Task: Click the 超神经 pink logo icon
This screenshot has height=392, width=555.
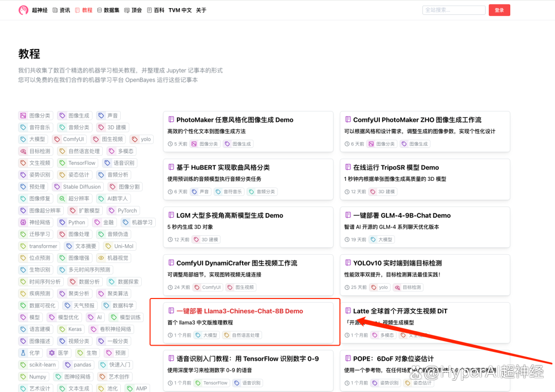Action: [x=23, y=10]
